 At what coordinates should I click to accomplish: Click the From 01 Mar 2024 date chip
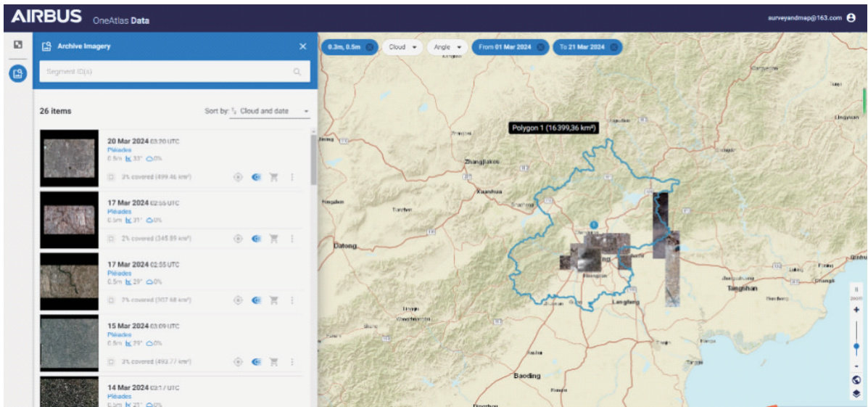505,47
